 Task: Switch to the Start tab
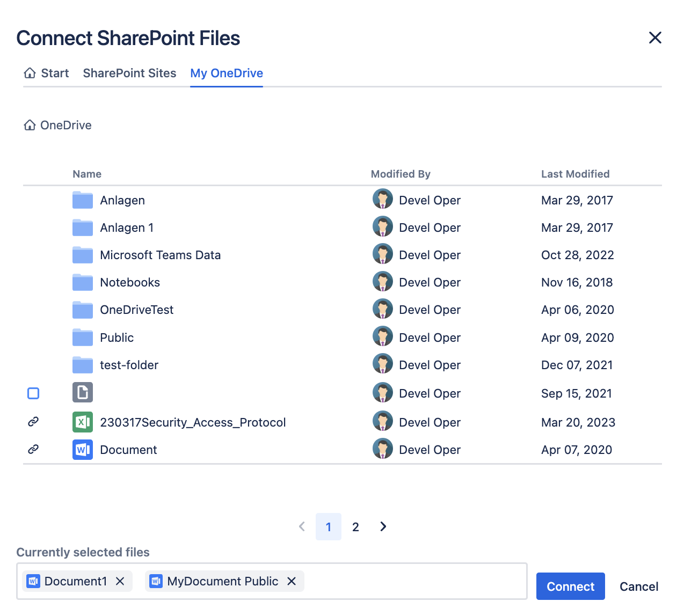(x=47, y=73)
